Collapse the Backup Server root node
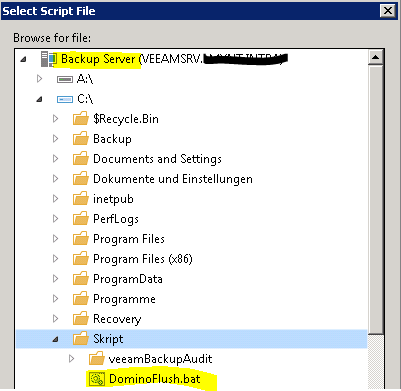 [x=23, y=59]
